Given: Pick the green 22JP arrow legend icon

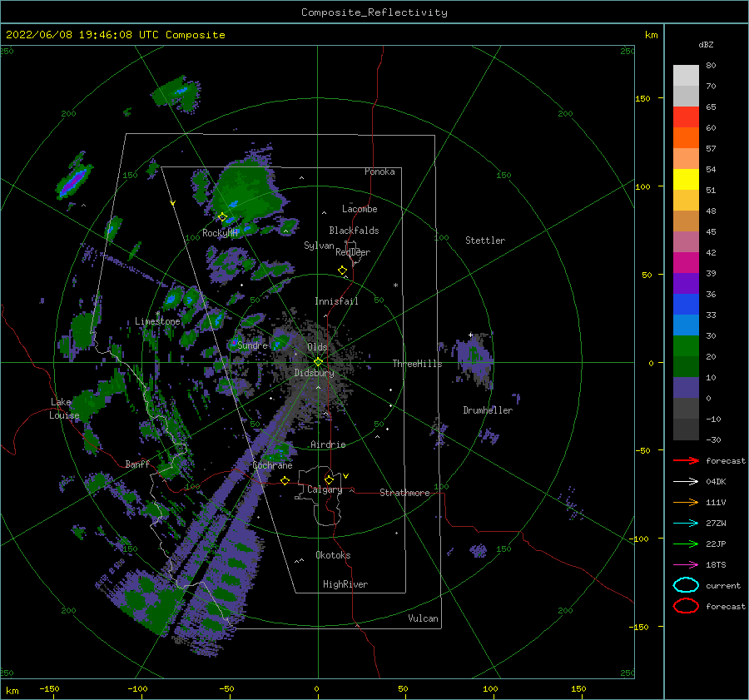Looking at the screenshot, I should tap(686, 544).
